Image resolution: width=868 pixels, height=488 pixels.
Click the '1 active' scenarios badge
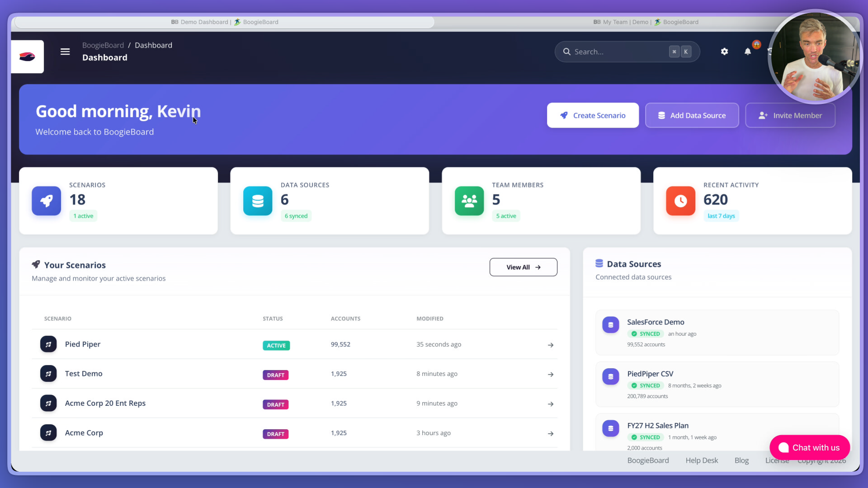tap(83, 216)
